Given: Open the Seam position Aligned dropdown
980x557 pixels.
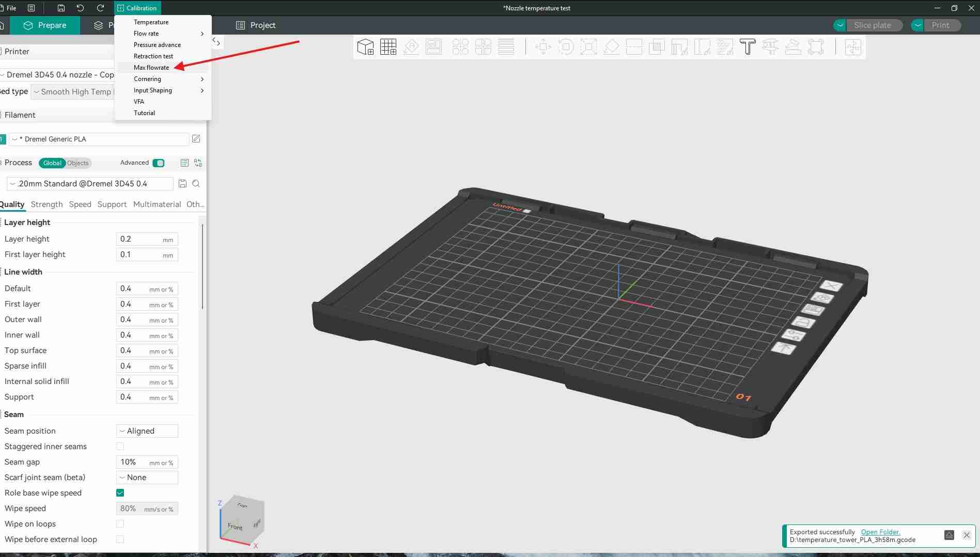Looking at the screenshot, I should pyautogui.click(x=147, y=431).
